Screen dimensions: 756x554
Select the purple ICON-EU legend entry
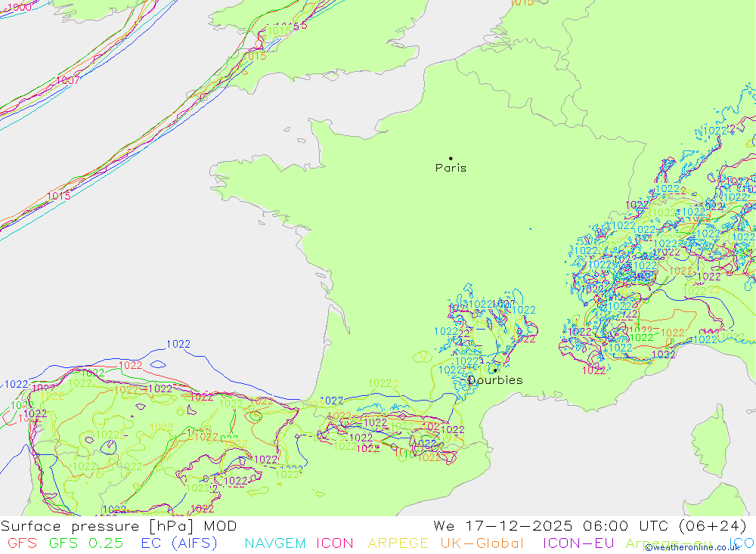tap(578, 543)
